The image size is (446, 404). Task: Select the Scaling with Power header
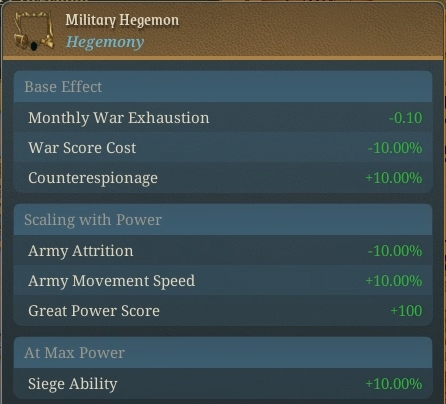tap(223, 220)
